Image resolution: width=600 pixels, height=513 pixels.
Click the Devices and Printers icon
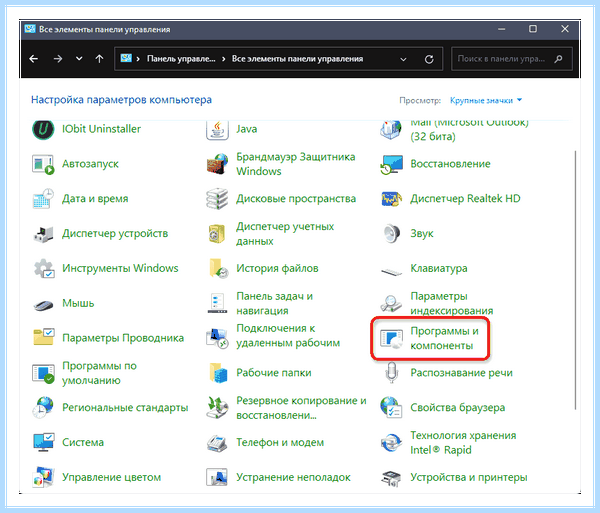point(391,477)
